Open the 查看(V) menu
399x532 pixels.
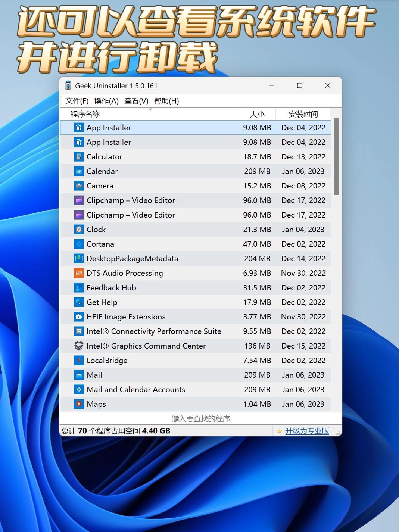click(x=136, y=101)
